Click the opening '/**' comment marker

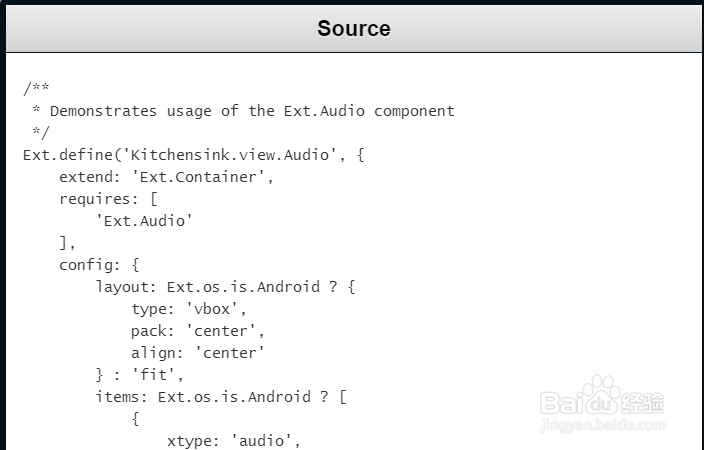tap(36, 89)
